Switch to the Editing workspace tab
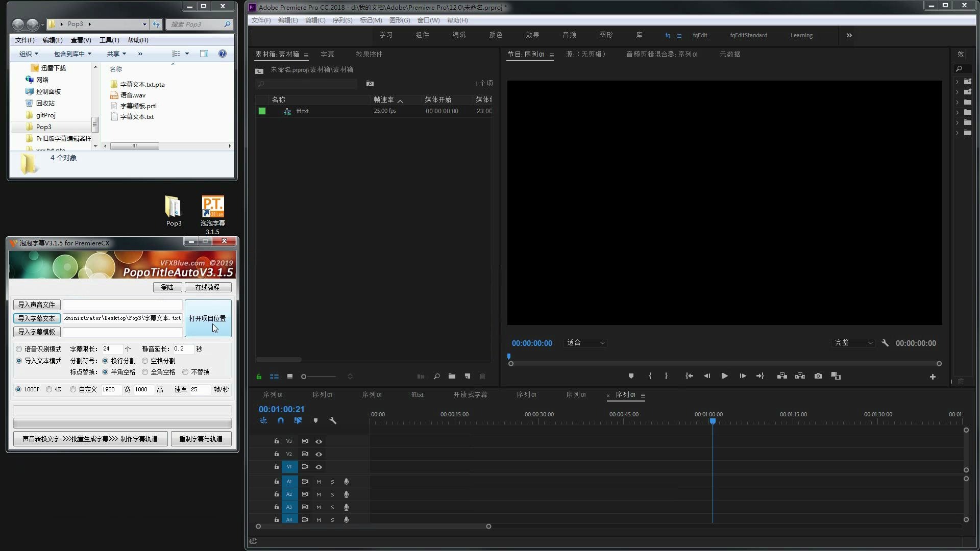 point(459,35)
